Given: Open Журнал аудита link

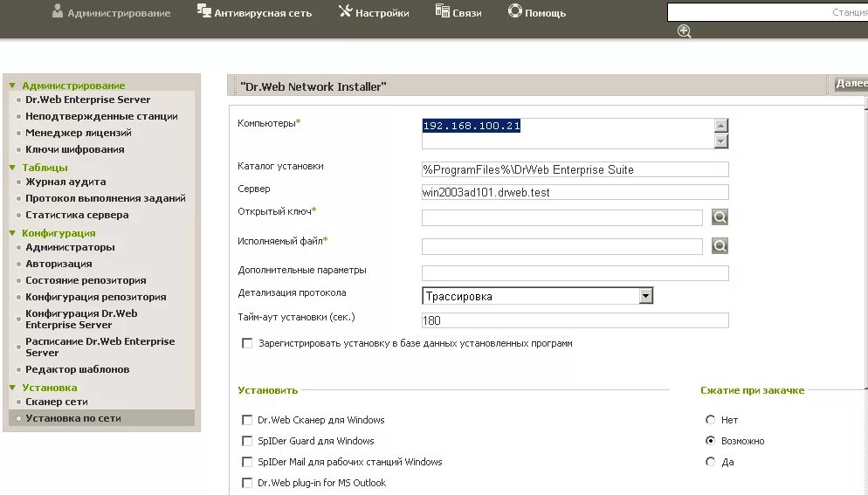Looking at the screenshot, I should coord(65,182).
